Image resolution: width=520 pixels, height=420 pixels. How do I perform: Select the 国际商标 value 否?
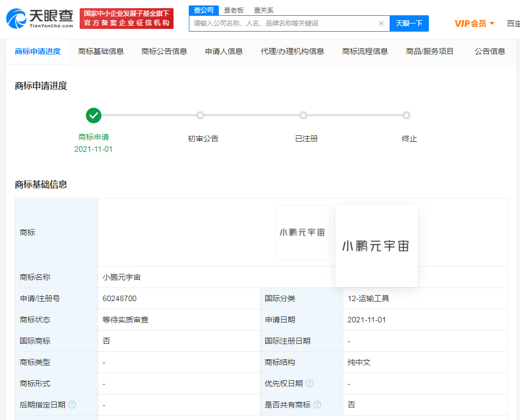106,341
